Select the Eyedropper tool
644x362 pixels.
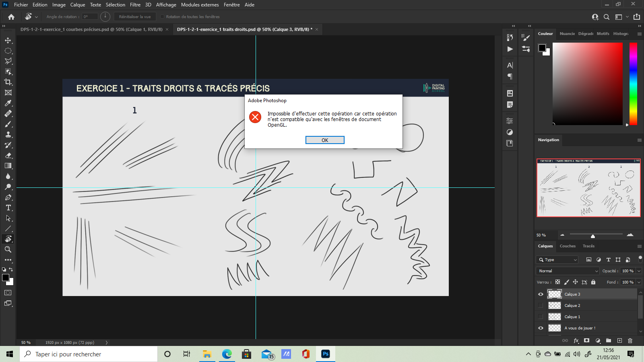coord(8,103)
